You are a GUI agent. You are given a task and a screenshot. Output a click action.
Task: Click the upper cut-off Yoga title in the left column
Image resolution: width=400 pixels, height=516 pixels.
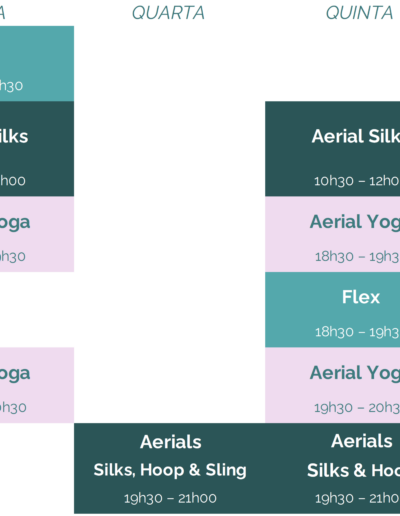[x=15, y=223]
